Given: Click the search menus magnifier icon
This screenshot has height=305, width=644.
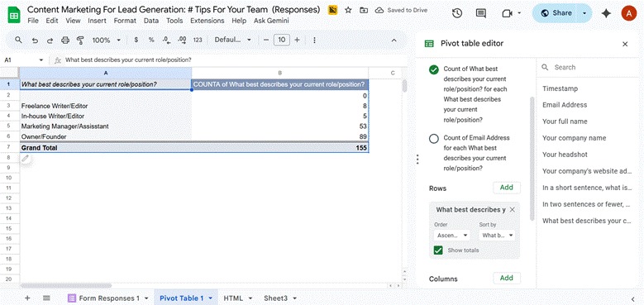Looking at the screenshot, I should pyautogui.click(x=18, y=40).
